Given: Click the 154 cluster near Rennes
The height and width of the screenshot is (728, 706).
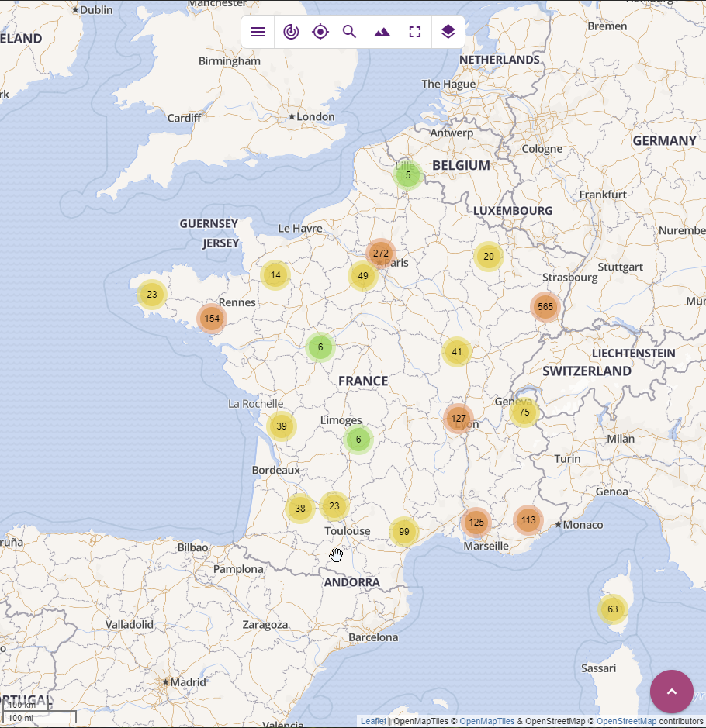Looking at the screenshot, I should (212, 319).
